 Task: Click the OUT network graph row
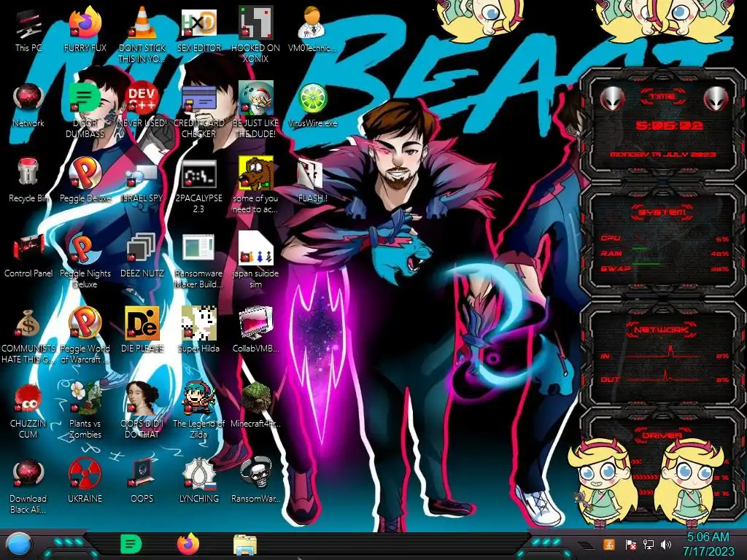(x=665, y=378)
